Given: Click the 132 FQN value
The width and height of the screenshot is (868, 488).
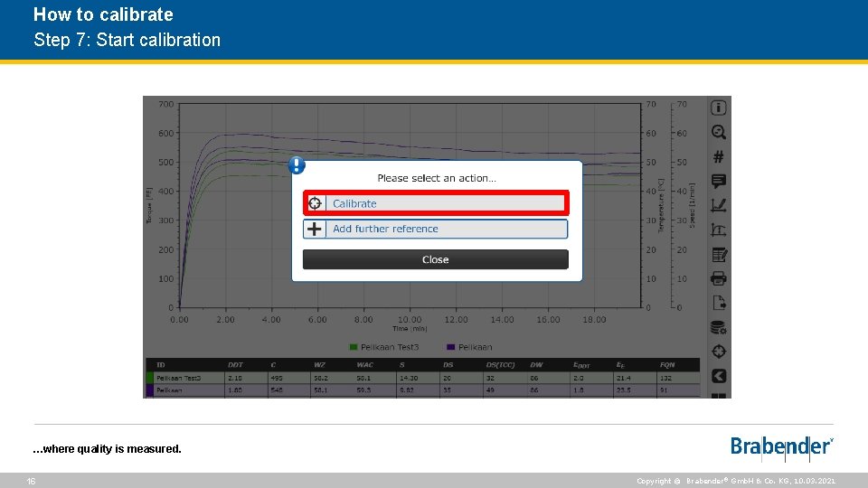Looking at the screenshot, I should (665, 378).
